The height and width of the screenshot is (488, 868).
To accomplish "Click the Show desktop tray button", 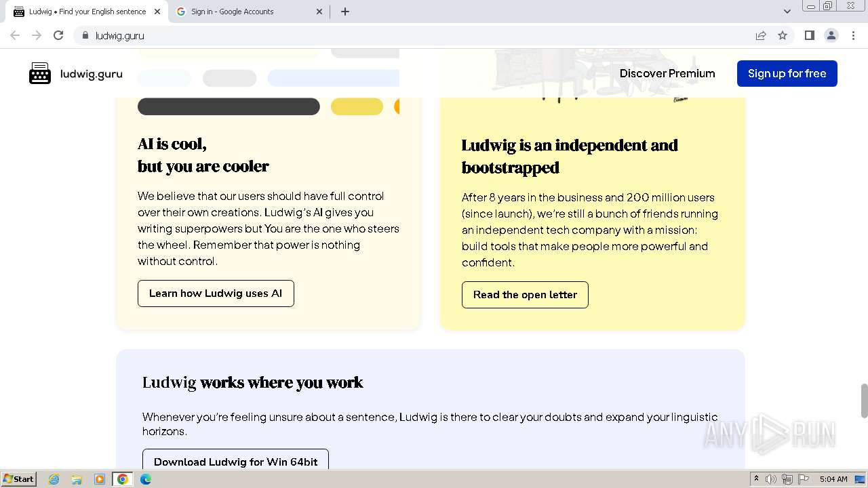I will [861, 479].
